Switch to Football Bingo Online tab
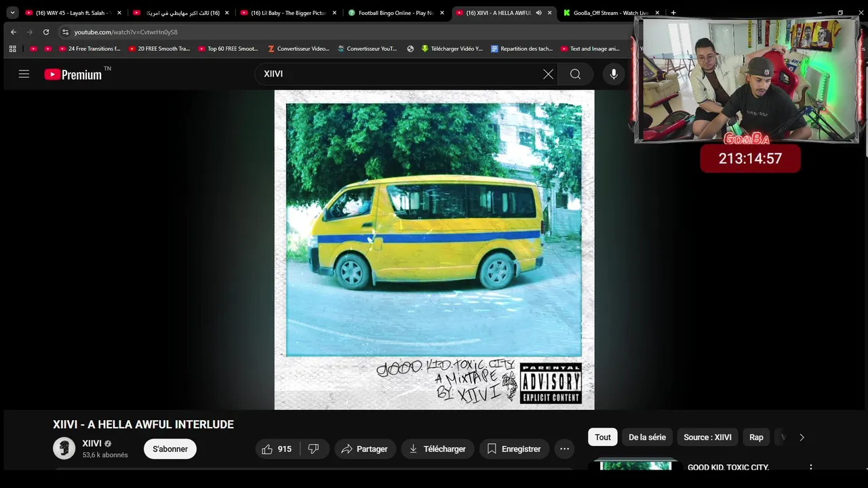Image resolution: width=868 pixels, height=488 pixels. click(395, 13)
